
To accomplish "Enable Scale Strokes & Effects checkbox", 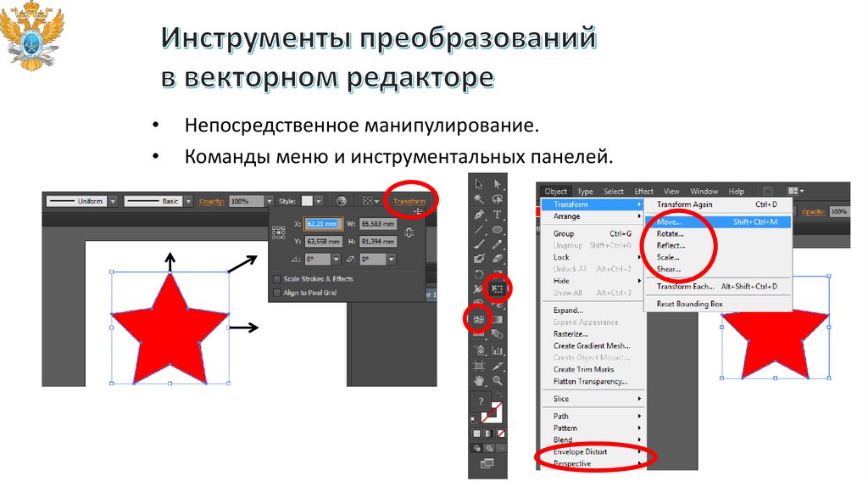I will (277, 278).
